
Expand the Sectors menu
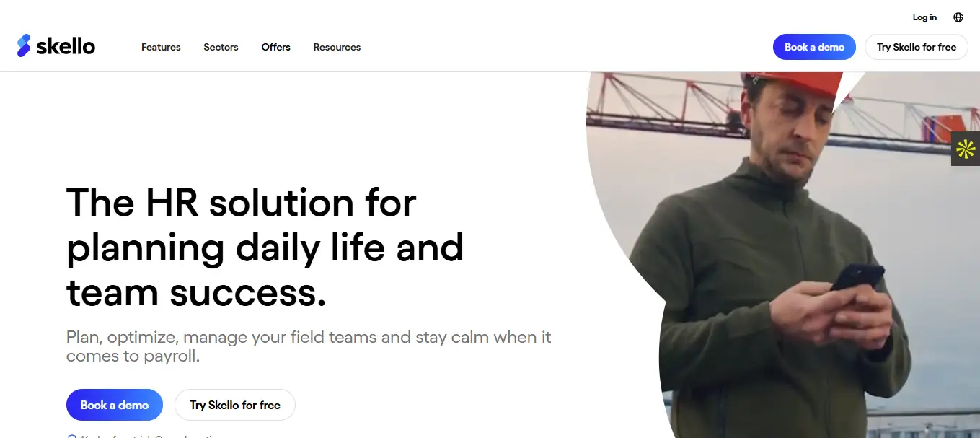coord(221,48)
